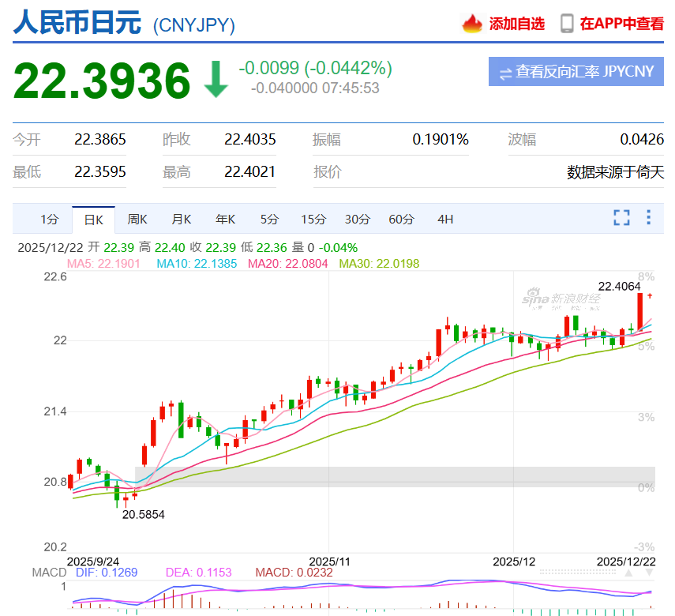Click the 查看反向汇率 JPYCNY button

576,72
